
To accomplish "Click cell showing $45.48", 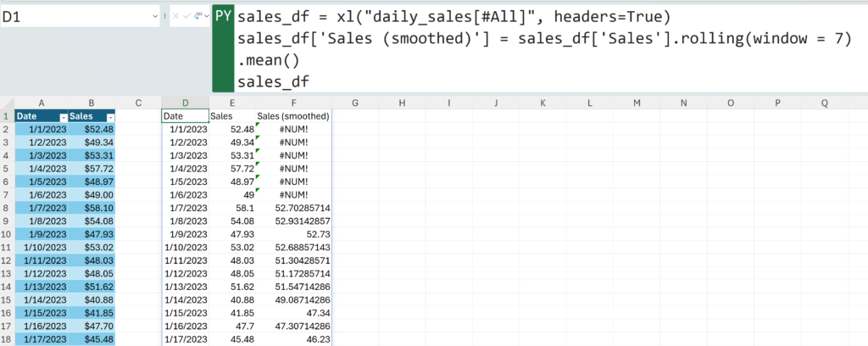I will (x=92, y=339).
